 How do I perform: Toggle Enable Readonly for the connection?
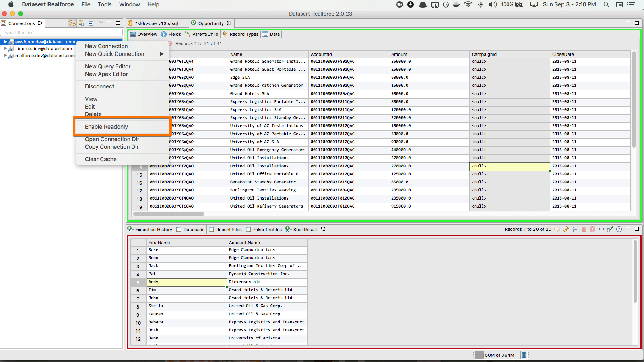(x=106, y=127)
